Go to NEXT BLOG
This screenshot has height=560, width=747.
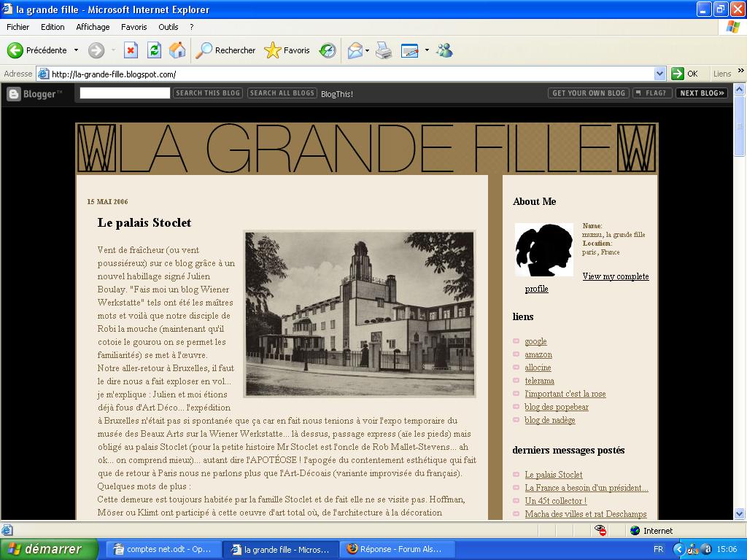pyautogui.click(x=702, y=93)
